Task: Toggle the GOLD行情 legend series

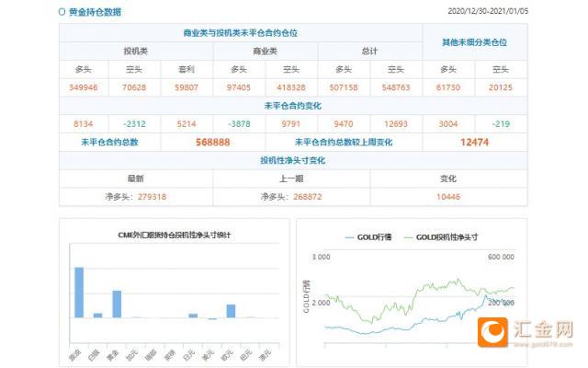Action: [368, 237]
